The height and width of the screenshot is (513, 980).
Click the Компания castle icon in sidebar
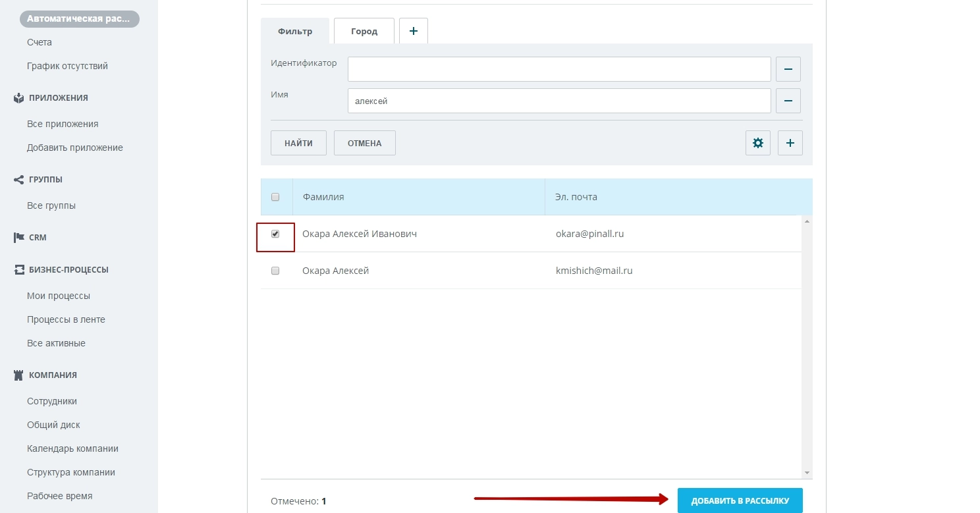click(x=18, y=375)
